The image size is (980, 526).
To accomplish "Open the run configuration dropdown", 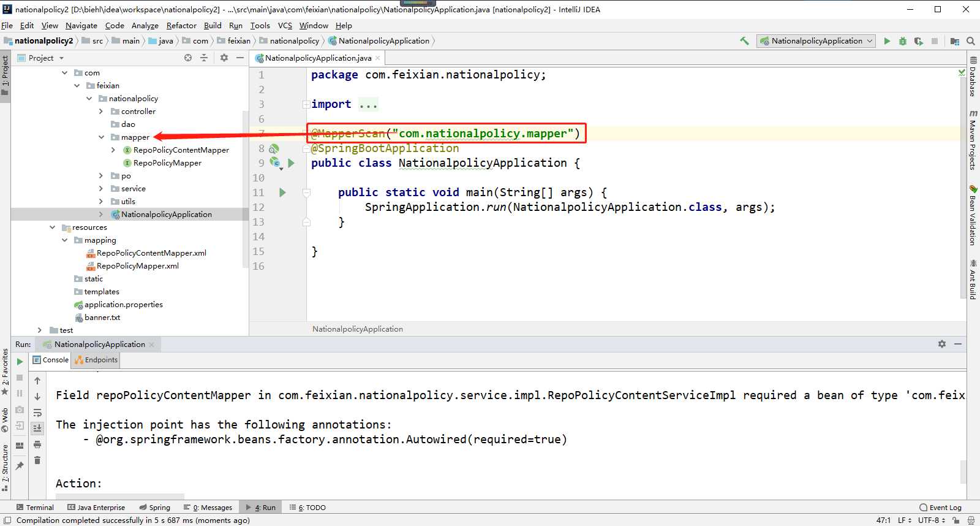I will [816, 41].
